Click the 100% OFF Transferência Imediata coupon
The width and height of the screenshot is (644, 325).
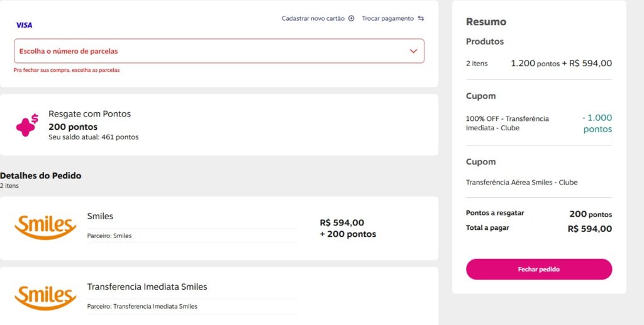point(508,123)
